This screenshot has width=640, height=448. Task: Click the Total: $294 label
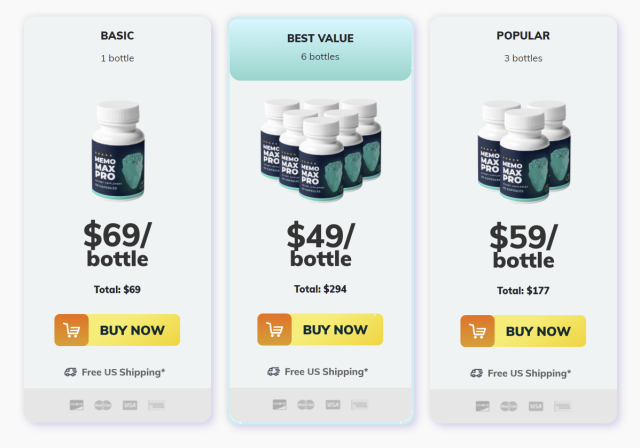tap(320, 289)
